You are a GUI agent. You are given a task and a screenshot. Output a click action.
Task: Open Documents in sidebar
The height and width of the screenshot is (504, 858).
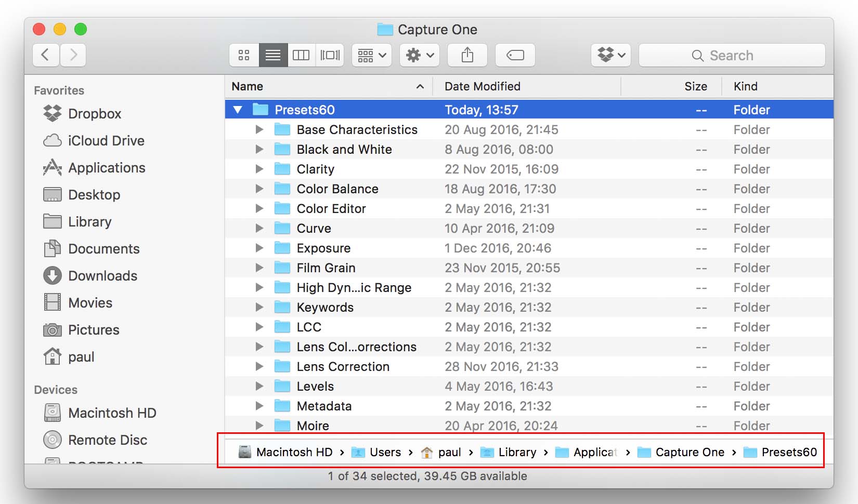point(92,249)
